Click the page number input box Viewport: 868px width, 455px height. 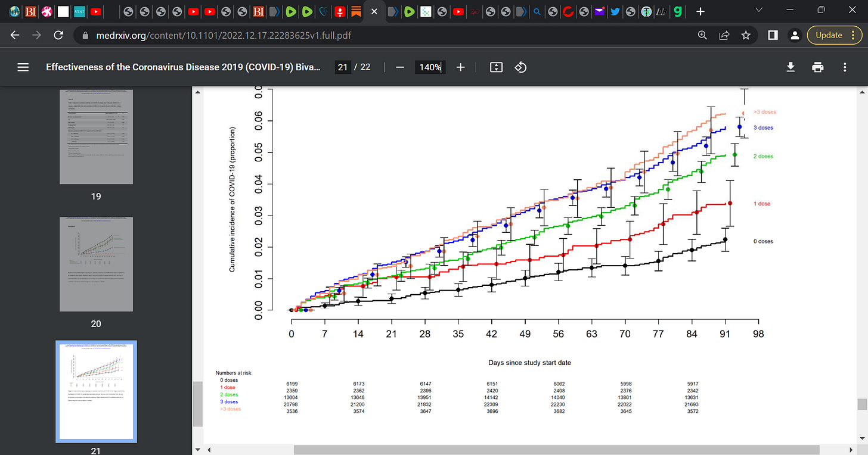[x=342, y=67]
